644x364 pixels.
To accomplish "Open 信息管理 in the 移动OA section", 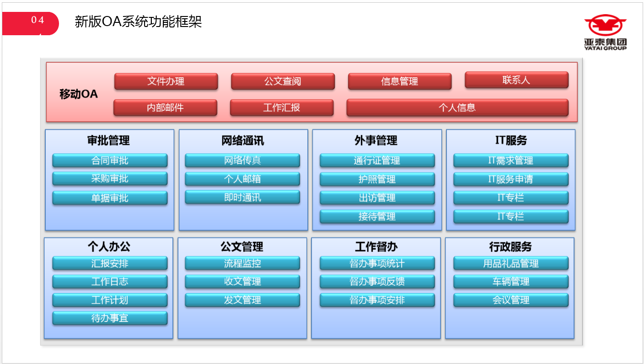I will click(x=399, y=81).
